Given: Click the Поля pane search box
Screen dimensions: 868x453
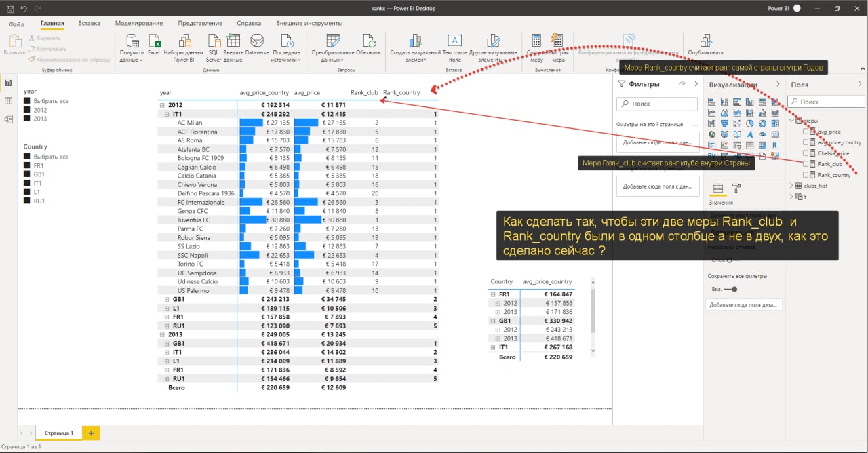Looking at the screenshot, I should coord(827,102).
